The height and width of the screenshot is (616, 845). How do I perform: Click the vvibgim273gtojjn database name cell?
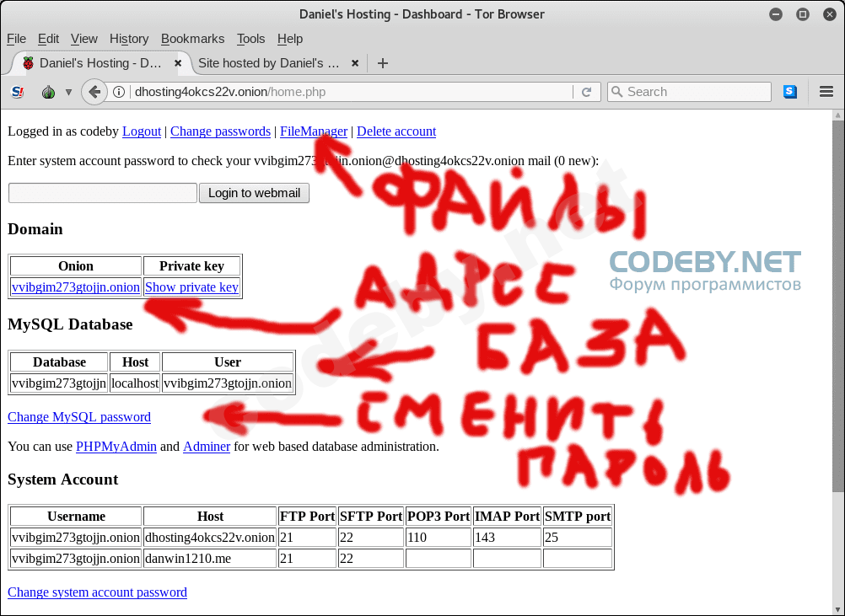(59, 383)
